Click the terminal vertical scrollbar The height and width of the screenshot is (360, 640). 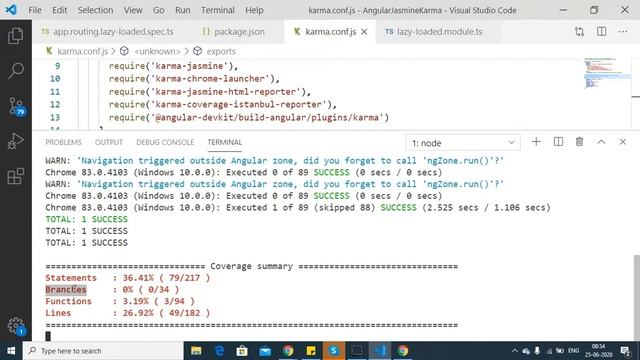[x=636, y=297]
